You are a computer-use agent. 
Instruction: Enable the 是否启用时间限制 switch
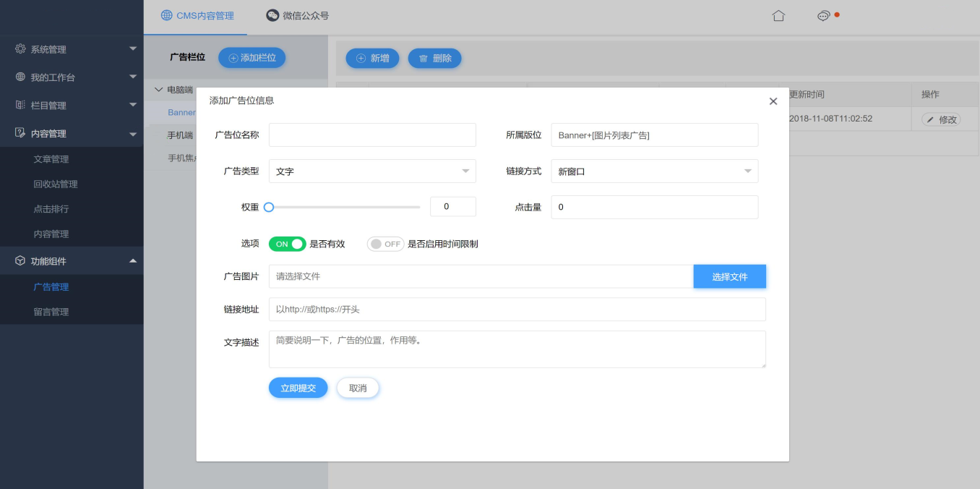(384, 244)
